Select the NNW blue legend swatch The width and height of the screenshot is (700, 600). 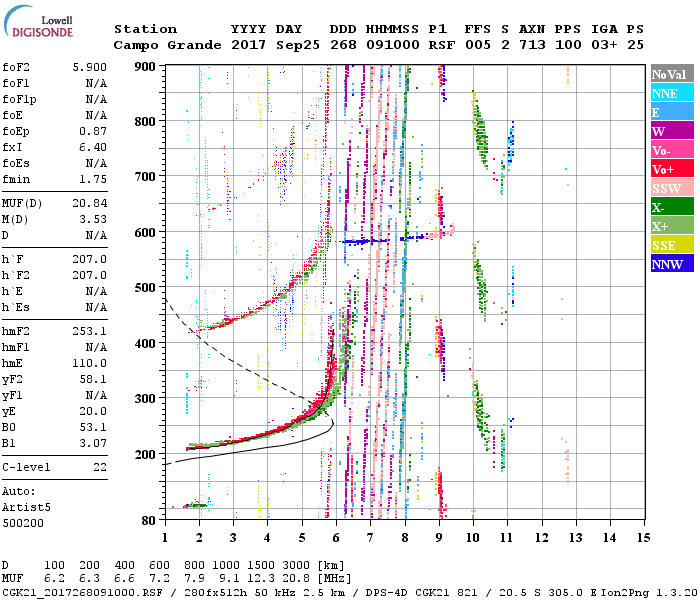(x=672, y=263)
